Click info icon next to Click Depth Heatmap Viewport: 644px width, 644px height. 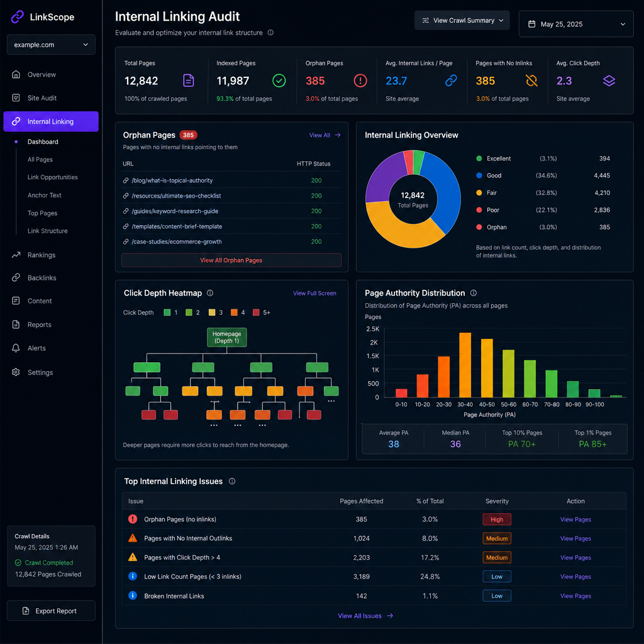pyautogui.click(x=210, y=293)
